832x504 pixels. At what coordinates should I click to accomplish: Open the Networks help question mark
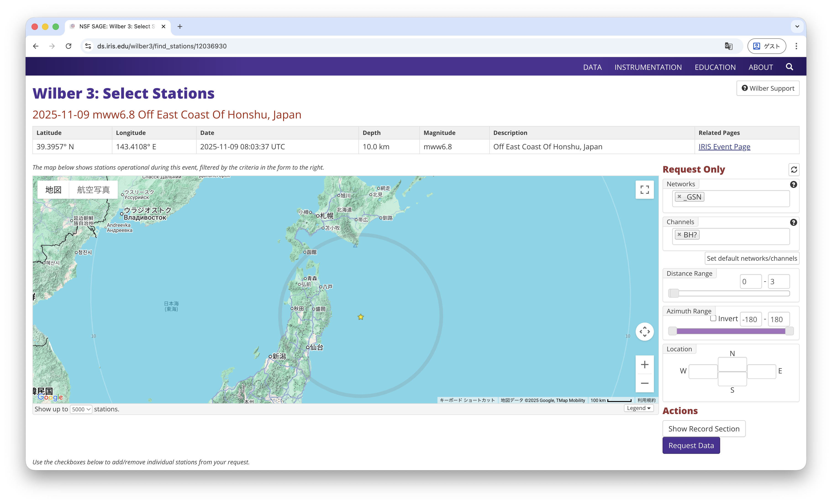793,184
